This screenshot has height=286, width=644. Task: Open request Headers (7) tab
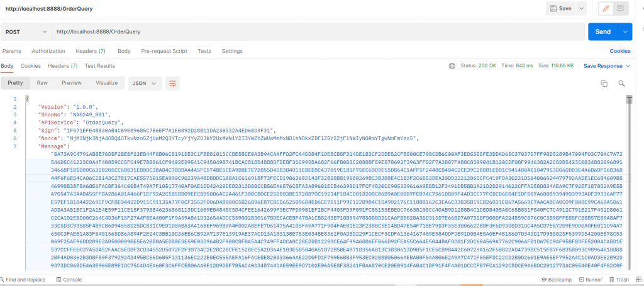[x=91, y=52]
